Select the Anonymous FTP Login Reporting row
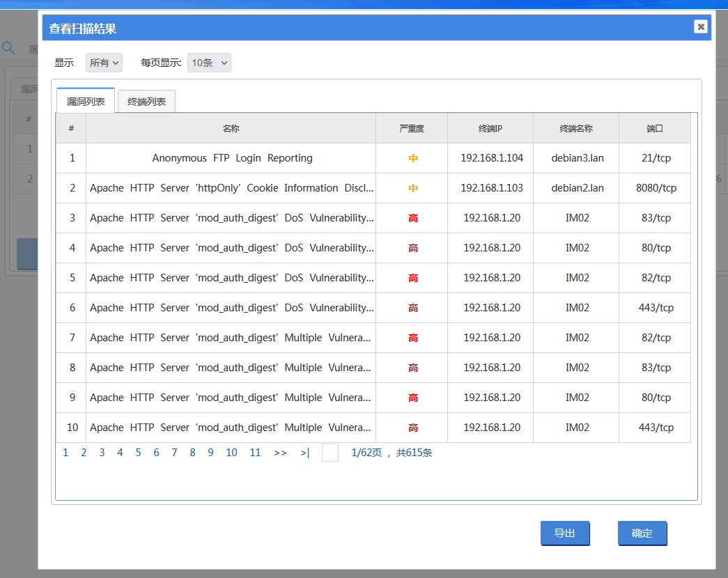This screenshot has height=578, width=728. click(x=232, y=158)
